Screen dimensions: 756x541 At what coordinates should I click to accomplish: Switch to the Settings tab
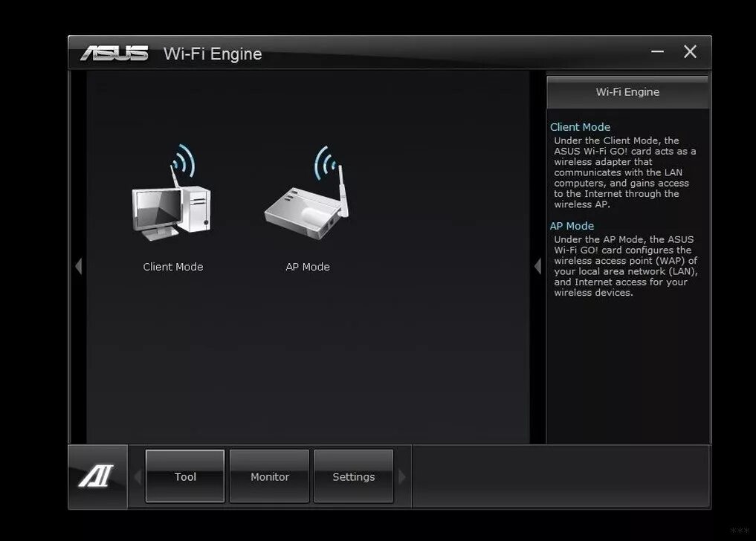click(354, 476)
